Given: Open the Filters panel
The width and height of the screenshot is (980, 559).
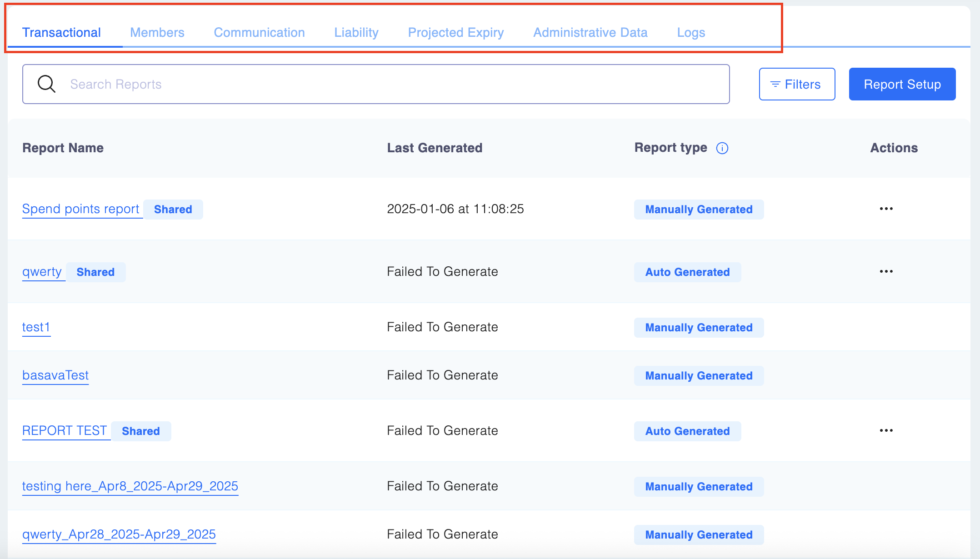Looking at the screenshot, I should pyautogui.click(x=797, y=84).
